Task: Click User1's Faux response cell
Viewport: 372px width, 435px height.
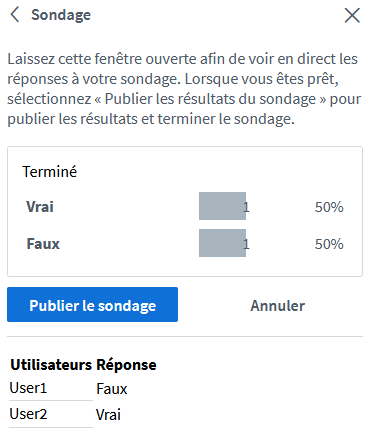Action: click(112, 389)
